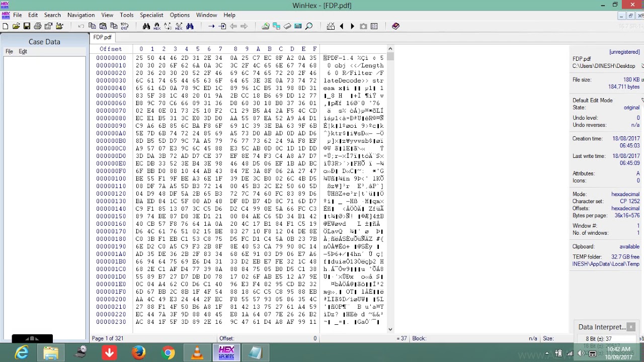The height and width of the screenshot is (362, 644).
Task: Click the Undo arrow toolbar icon
Action: pos(81,26)
